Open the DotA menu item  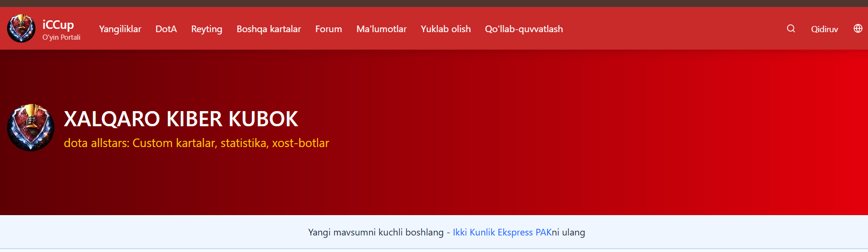point(166,29)
